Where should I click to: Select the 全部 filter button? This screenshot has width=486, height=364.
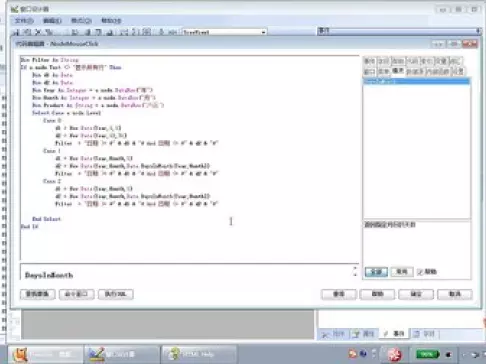[376, 272]
